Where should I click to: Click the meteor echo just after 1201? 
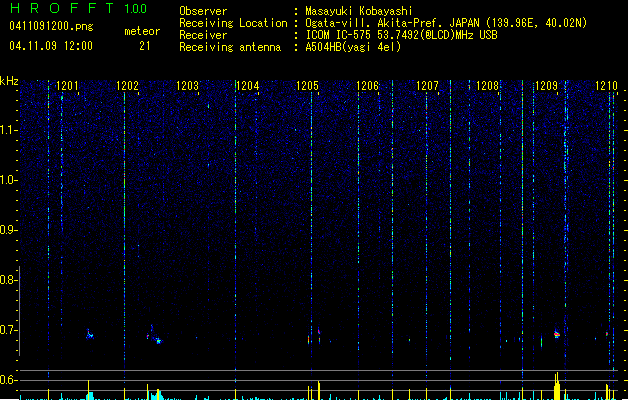click(x=89, y=334)
